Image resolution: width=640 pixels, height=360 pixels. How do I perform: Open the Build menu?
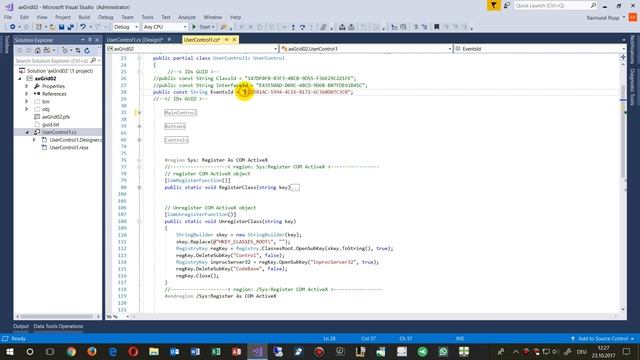[84, 17]
